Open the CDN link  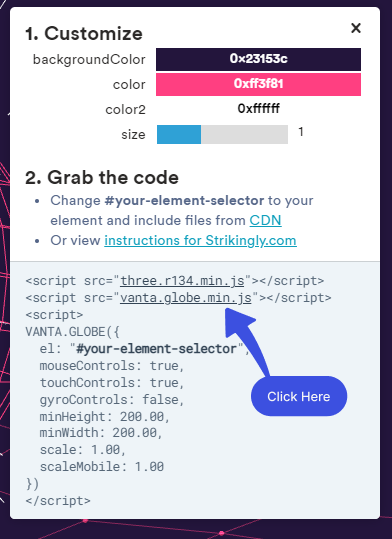point(265,220)
